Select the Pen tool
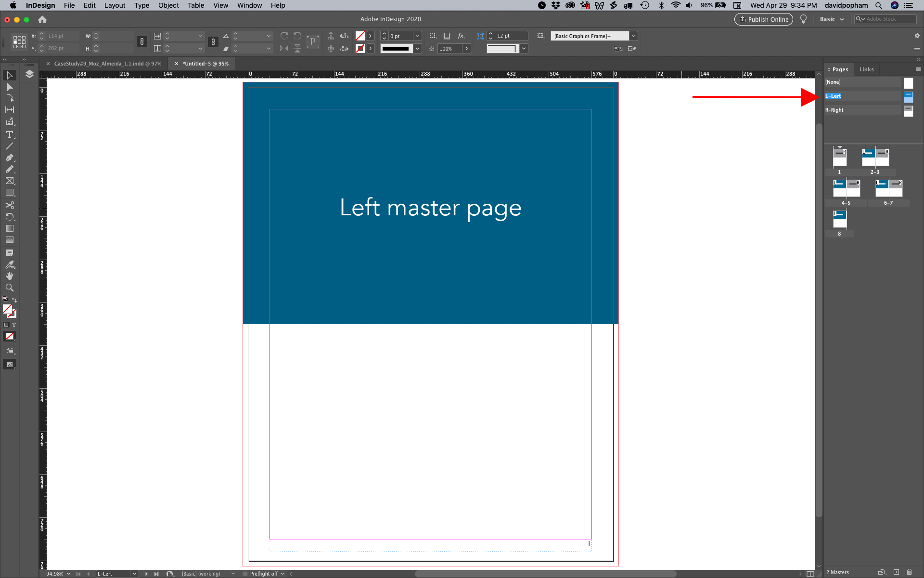 (x=10, y=158)
